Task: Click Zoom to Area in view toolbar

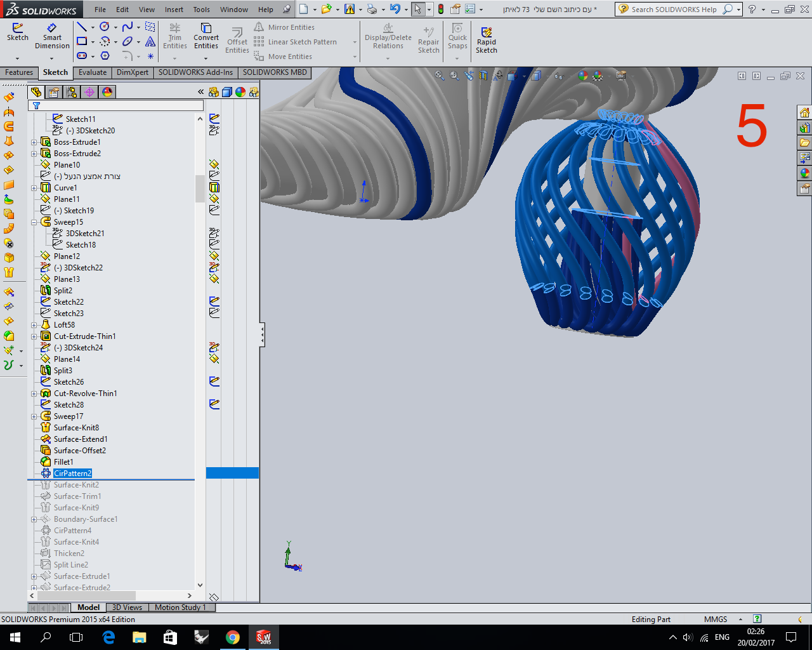Action: coord(454,76)
